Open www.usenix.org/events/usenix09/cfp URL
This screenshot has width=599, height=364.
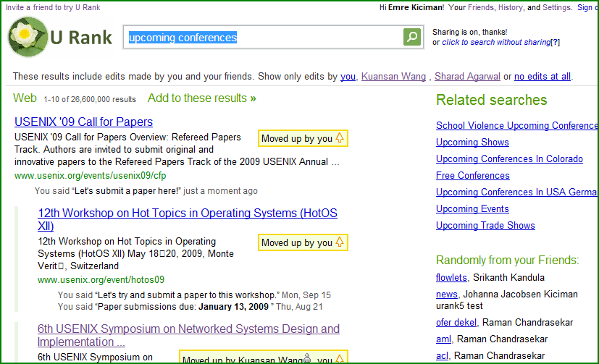90,176
